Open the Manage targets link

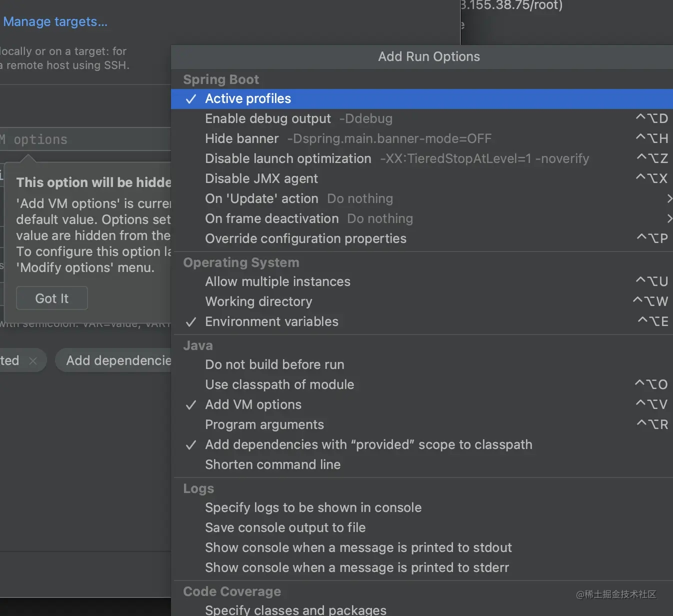[x=55, y=22]
